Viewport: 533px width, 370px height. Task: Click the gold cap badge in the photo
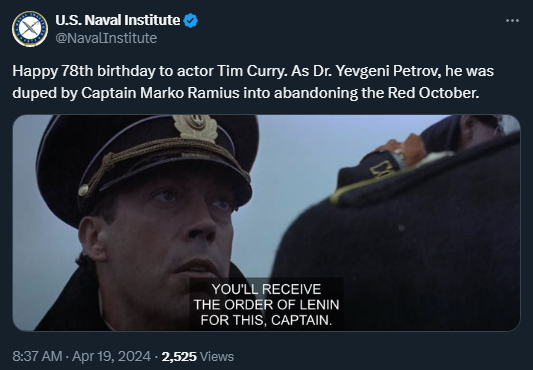[196, 128]
